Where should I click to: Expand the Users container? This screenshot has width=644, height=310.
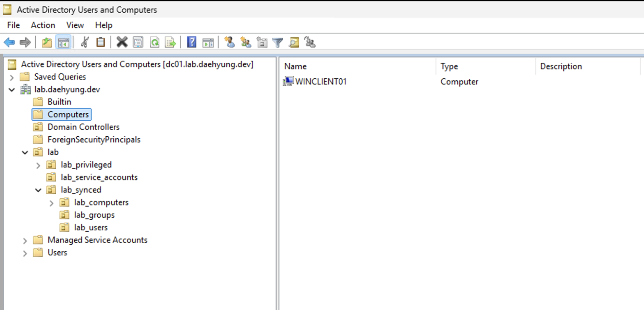coord(25,253)
